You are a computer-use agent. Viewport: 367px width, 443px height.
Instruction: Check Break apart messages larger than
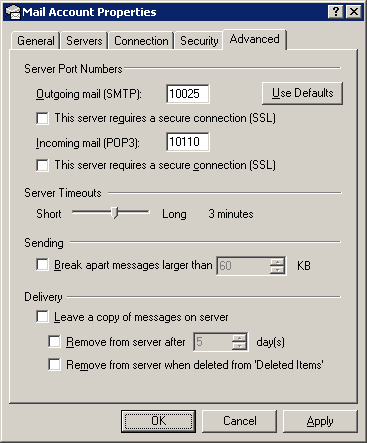[43, 265]
